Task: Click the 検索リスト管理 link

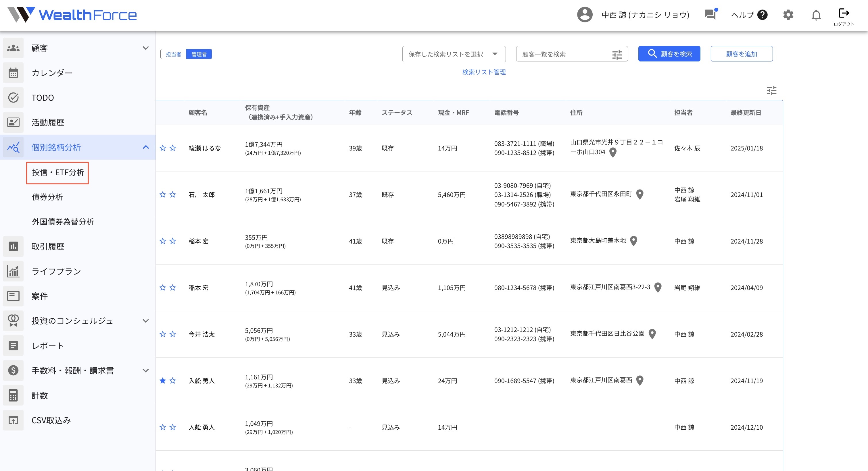Action: pyautogui.click(x=483, y=72)
